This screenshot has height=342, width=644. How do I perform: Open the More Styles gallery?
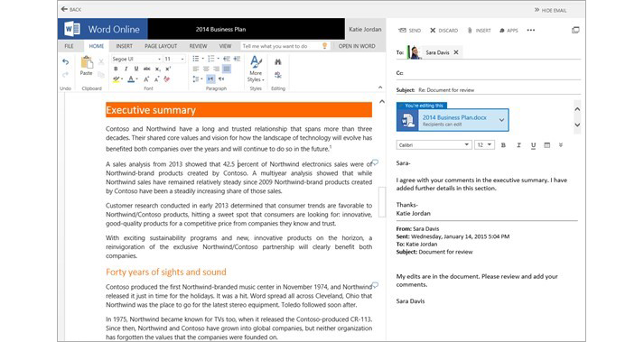256,69
